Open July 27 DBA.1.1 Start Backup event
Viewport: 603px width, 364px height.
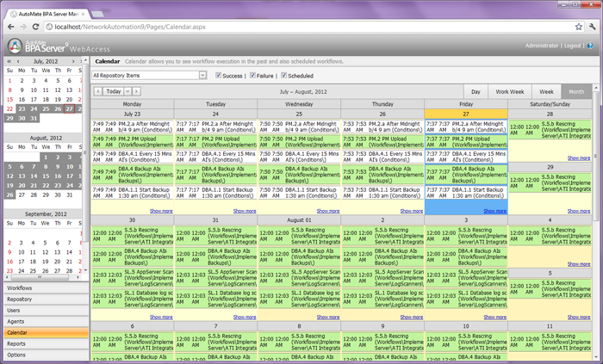pos(466,193)
